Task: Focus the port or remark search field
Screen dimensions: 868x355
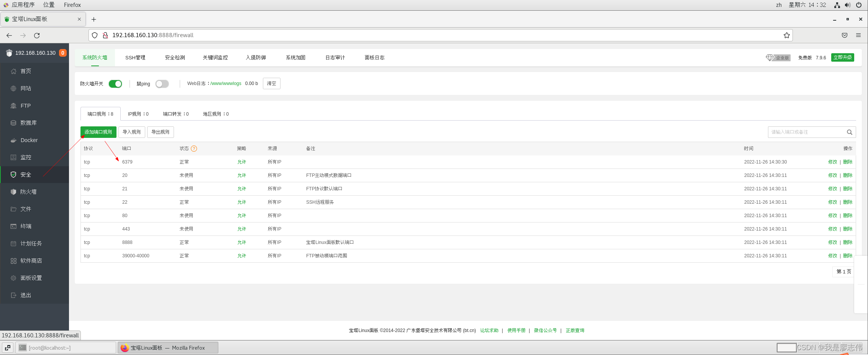Action: point(812,132)
